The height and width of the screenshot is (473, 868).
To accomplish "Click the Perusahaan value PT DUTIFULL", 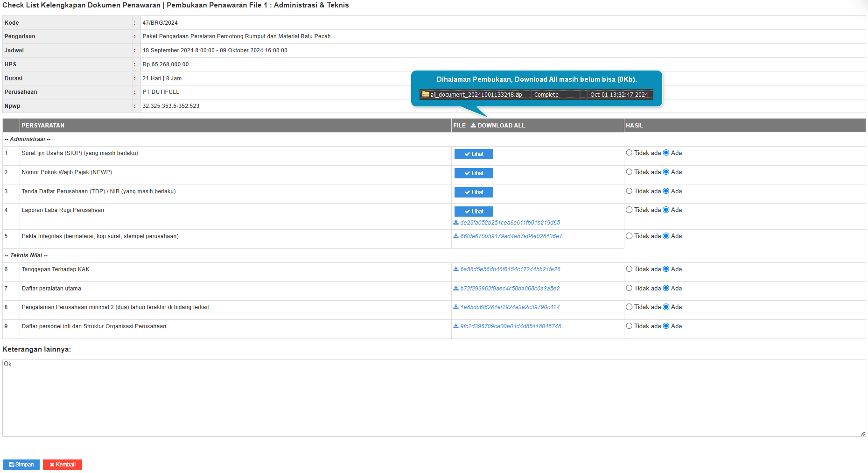I will (x=161, y=92).
